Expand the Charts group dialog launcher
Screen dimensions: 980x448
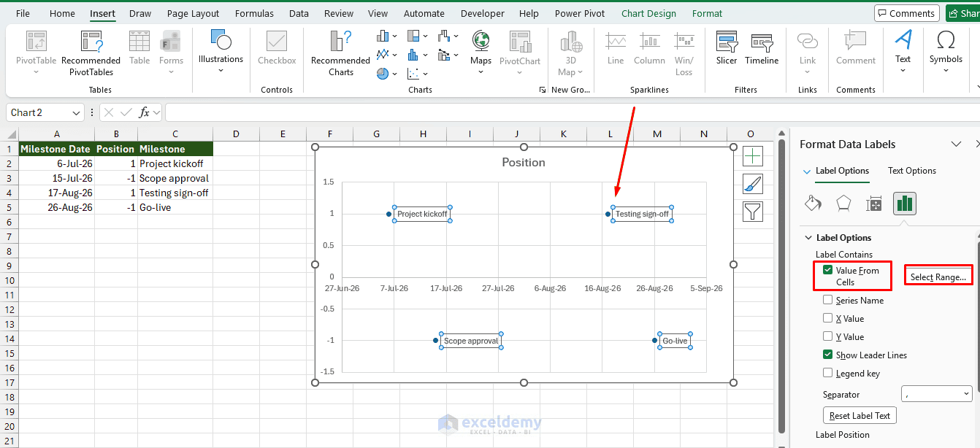542,90
